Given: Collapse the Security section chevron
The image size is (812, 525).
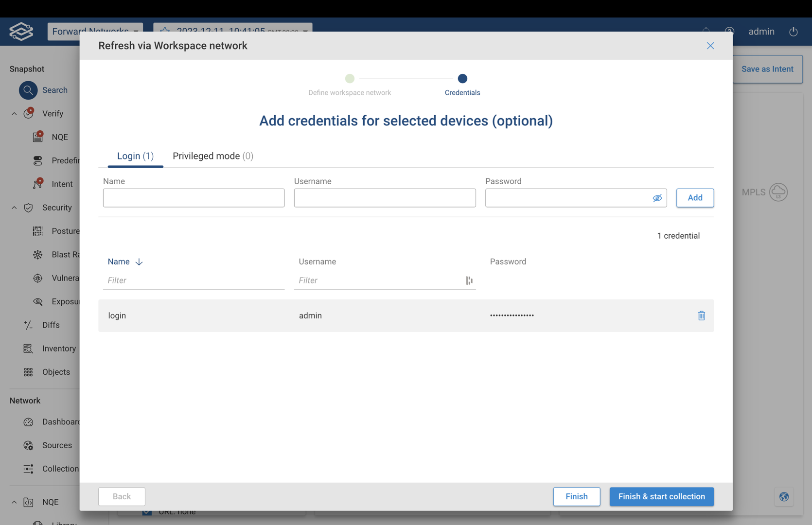Looking at the screenshot, I should click(x=14, y=208).
